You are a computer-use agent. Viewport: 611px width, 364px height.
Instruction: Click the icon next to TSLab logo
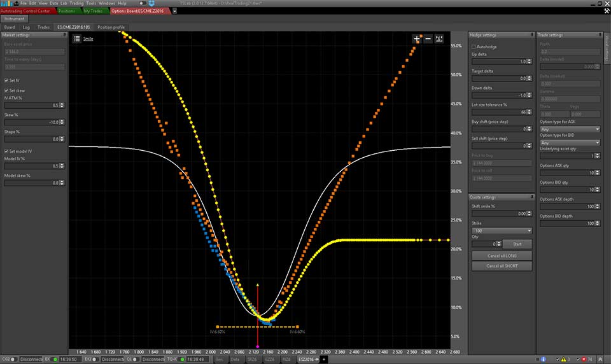(16, 3)
